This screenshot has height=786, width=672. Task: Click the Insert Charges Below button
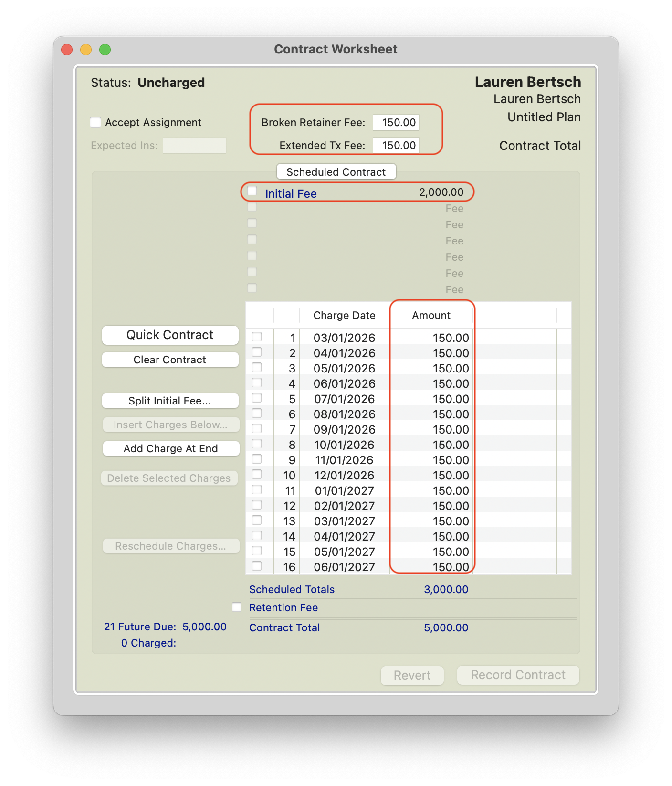[171, 425]
